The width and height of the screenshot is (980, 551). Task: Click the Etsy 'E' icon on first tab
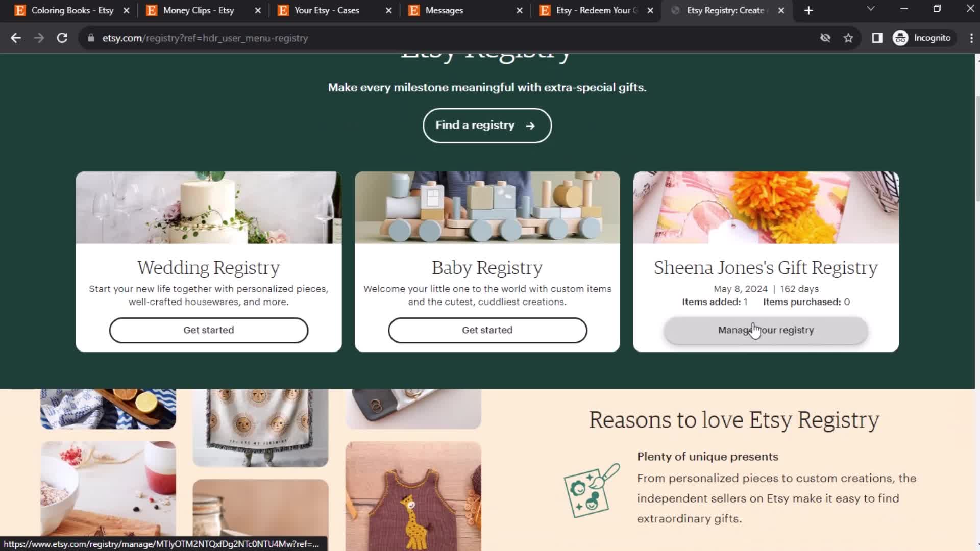(x=19, y=10)
